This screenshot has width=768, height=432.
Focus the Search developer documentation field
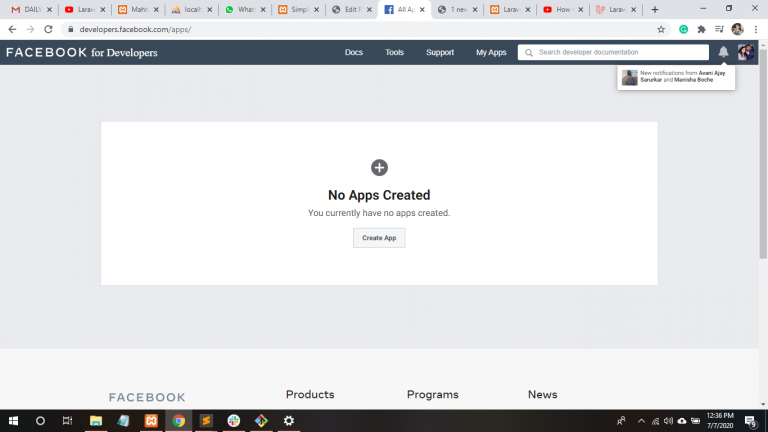click(613, 52)
